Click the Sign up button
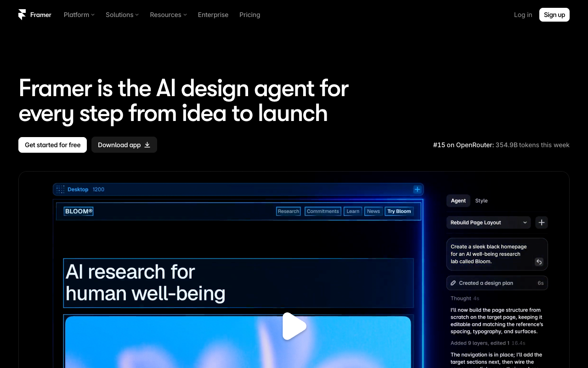 tap(554, 15)
